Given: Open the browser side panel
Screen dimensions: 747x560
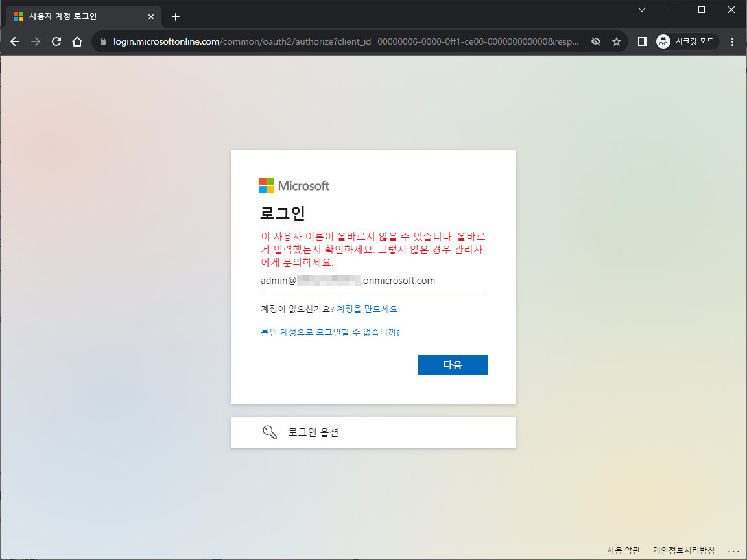Looking at the screenshot, I should [x=642, y=42].
